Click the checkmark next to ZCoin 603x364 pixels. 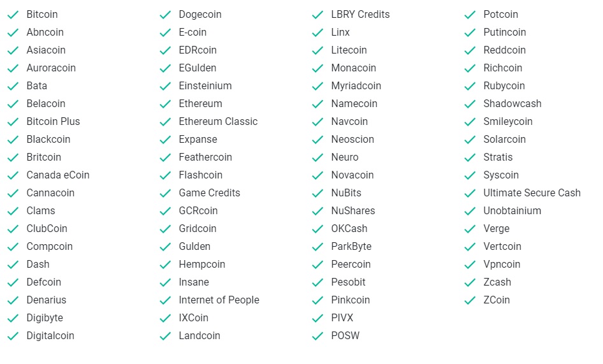[x=470, y=300]
